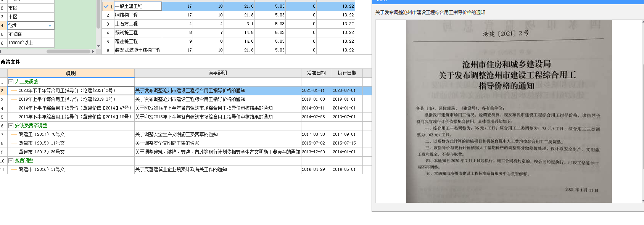Select 2019年上半年综合用工指导价 (沧建[2019]3号) row
The height and width of the screenshot is (225, 644).
[x=185, y=99]
